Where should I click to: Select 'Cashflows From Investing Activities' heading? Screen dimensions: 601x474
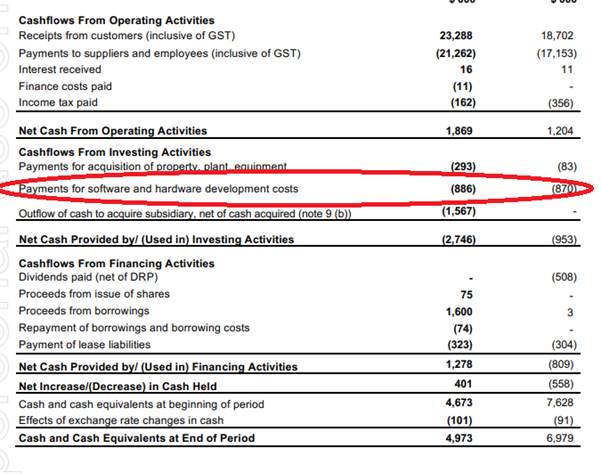pyautogui.click(x=115, y=152)
